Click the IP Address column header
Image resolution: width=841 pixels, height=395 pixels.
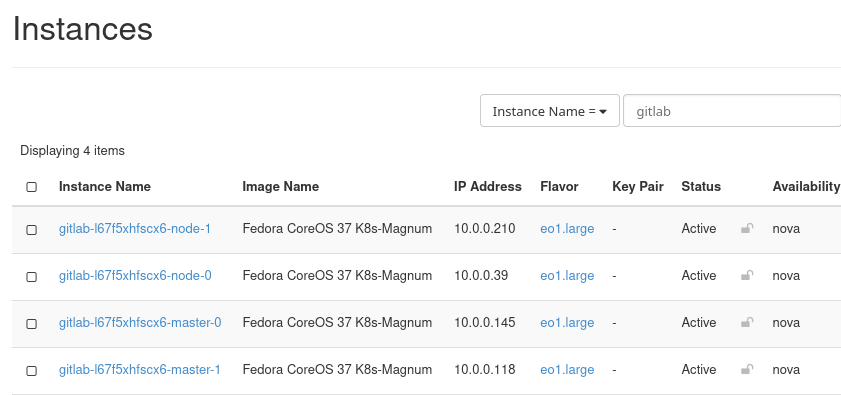point(488,186)
